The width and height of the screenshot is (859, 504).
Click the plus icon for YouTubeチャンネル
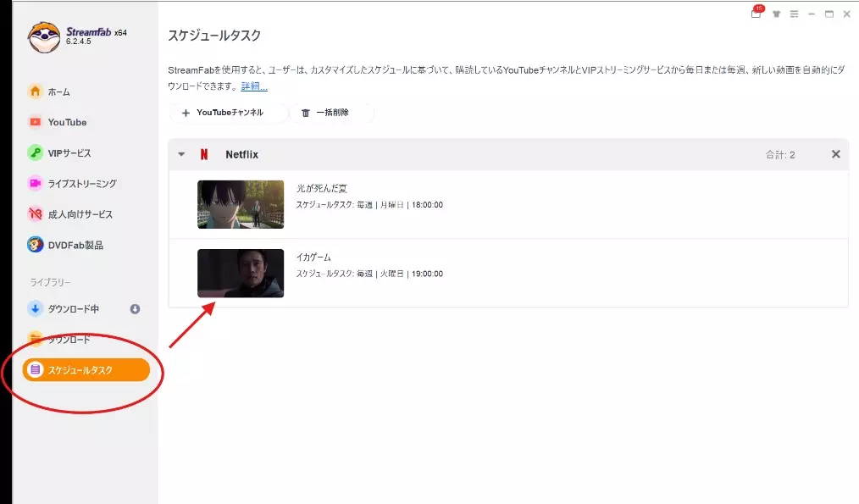tap(186, 113)
